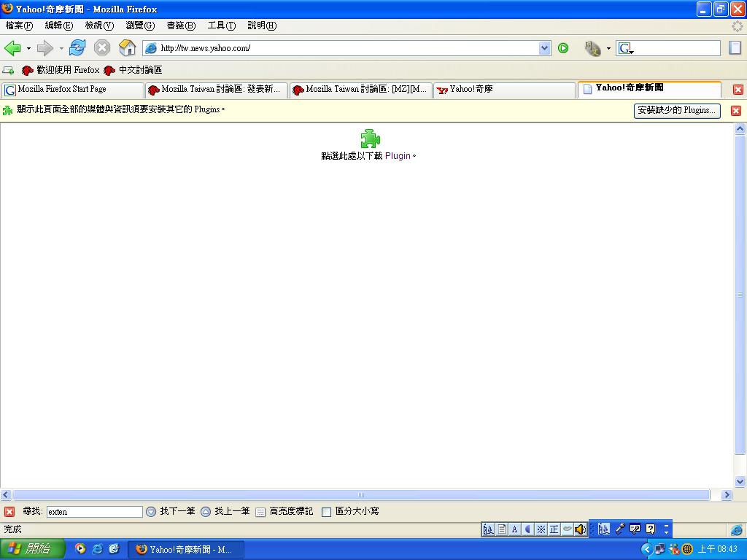The width and height of the screenshot is (747, 560).
Task: Click the green plugin puzzle piece in page
Action: (x=371, y=139)
